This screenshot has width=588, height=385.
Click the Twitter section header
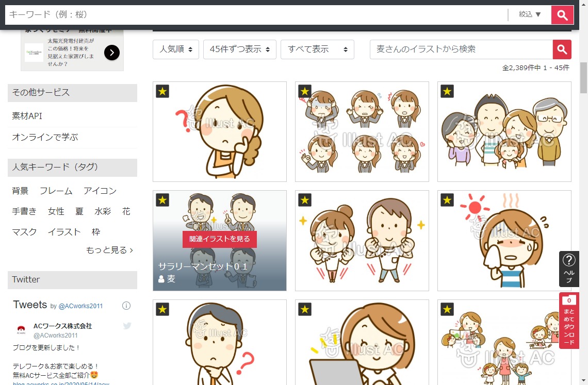72,280
